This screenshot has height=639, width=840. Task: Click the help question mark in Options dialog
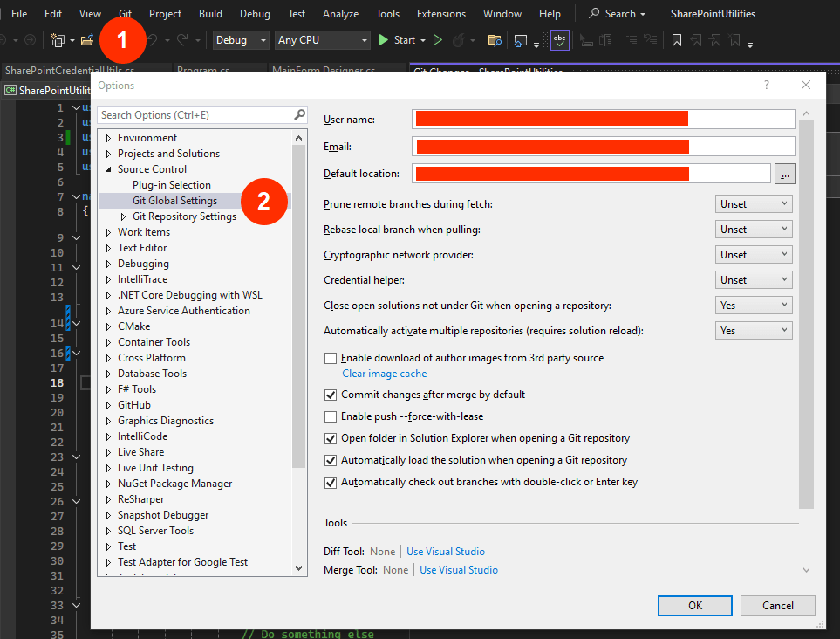pos(767,85)
